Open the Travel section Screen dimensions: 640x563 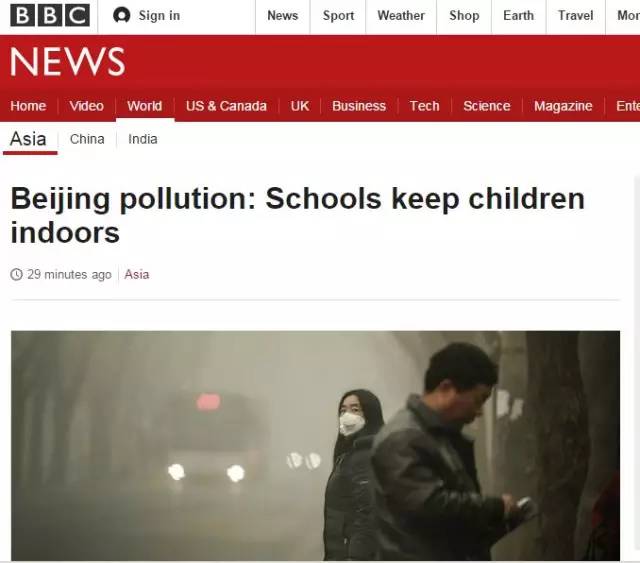pyautogui.click(x=576, y=16)
